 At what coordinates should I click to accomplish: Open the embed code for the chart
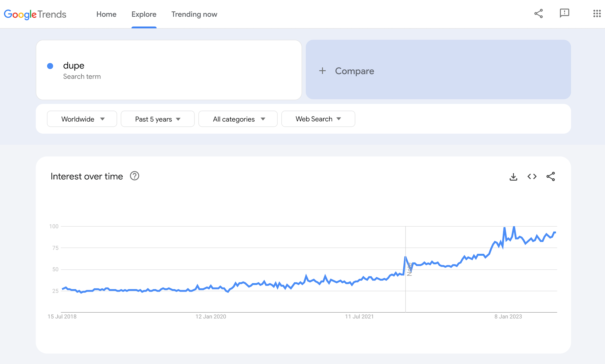coord(532,176)
